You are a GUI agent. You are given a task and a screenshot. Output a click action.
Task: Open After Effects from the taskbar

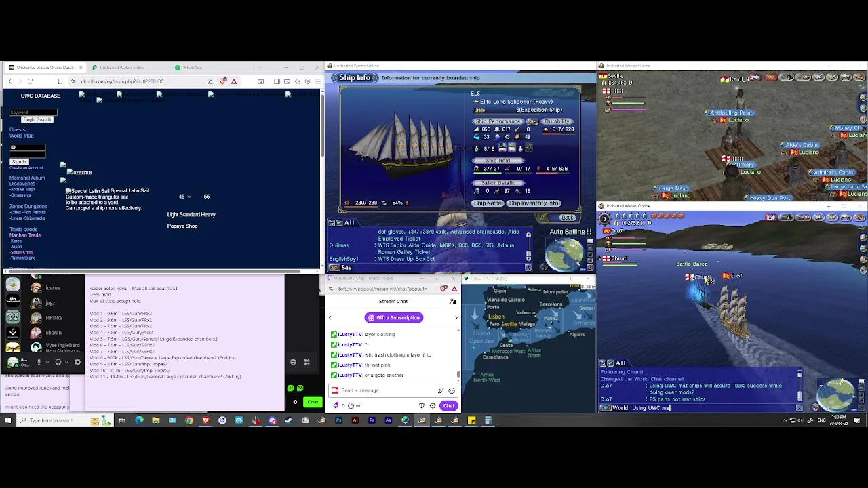tap(389, 420)
